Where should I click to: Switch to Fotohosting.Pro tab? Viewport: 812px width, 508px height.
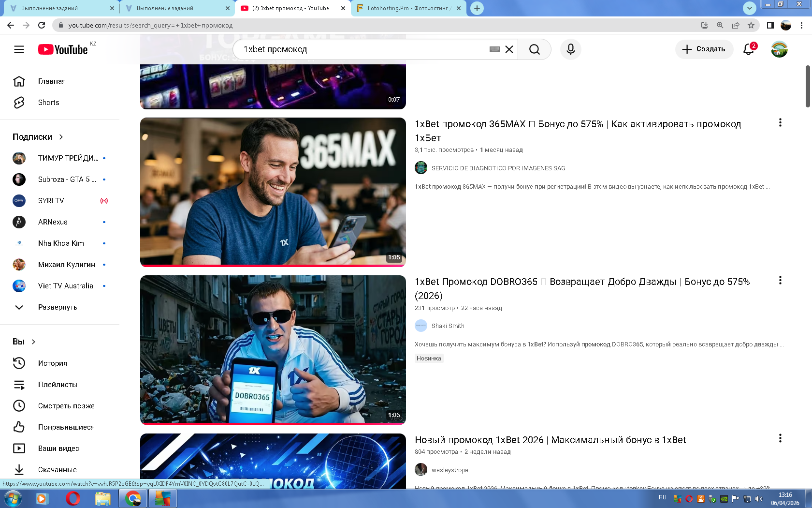pos(409,8)
